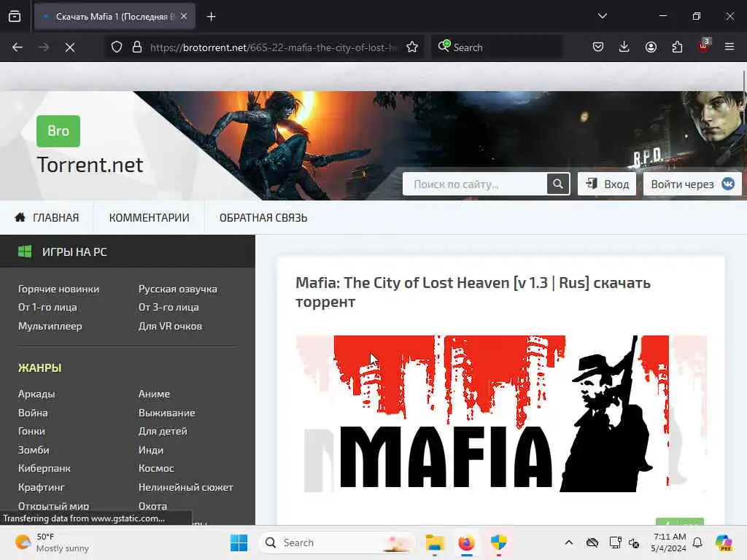This screenshot has height=560, width=747.
Task: Open uBlock extension red badge icon
Action: (704, 46)
